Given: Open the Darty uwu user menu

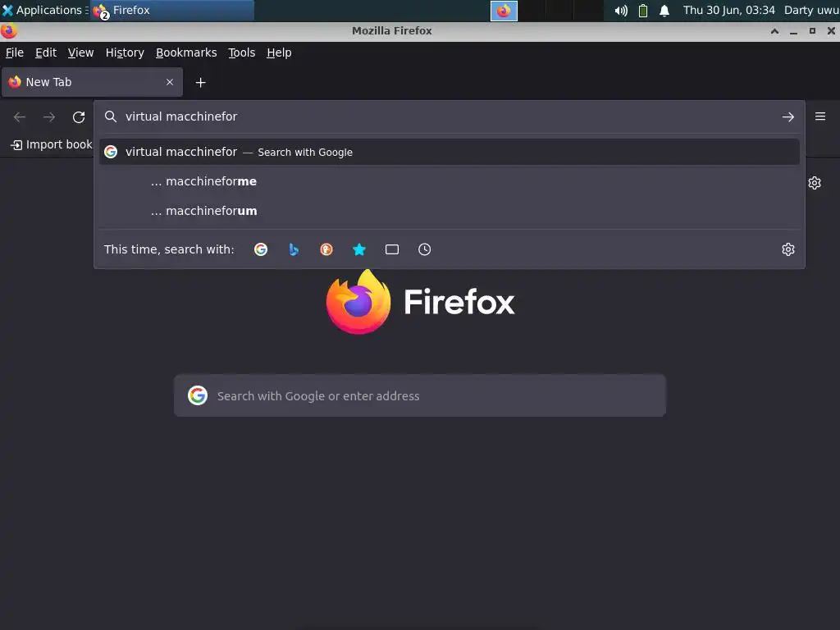Looking at the screenshot, I should [x=811, y=10].
